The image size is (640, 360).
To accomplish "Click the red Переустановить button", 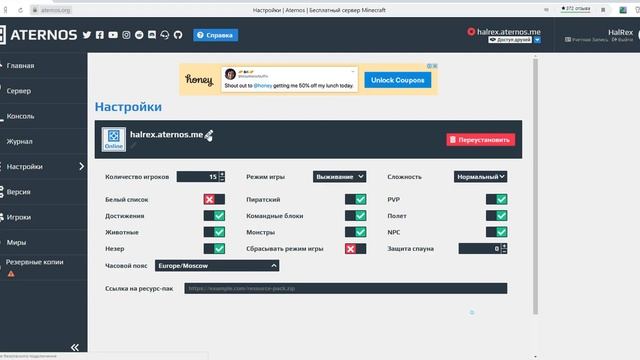I will click(x=480, y=140).
